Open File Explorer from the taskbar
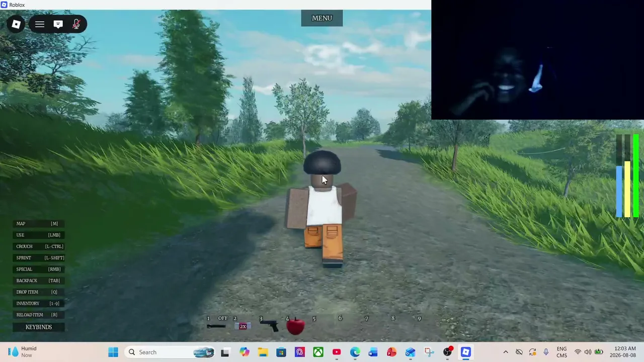Image resolution: width=644 pixels, height=362 pixels. pyautogui.click(x=263, y=352)
